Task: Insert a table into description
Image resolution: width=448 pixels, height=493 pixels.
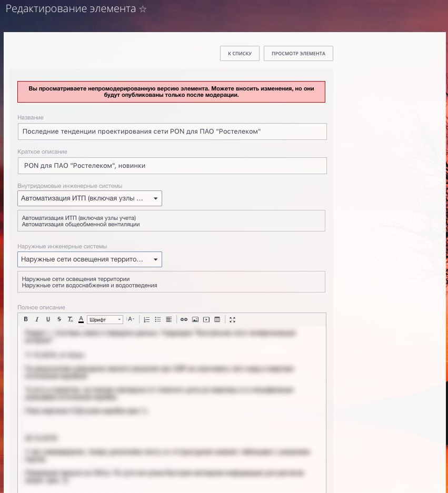Action: 217,319
